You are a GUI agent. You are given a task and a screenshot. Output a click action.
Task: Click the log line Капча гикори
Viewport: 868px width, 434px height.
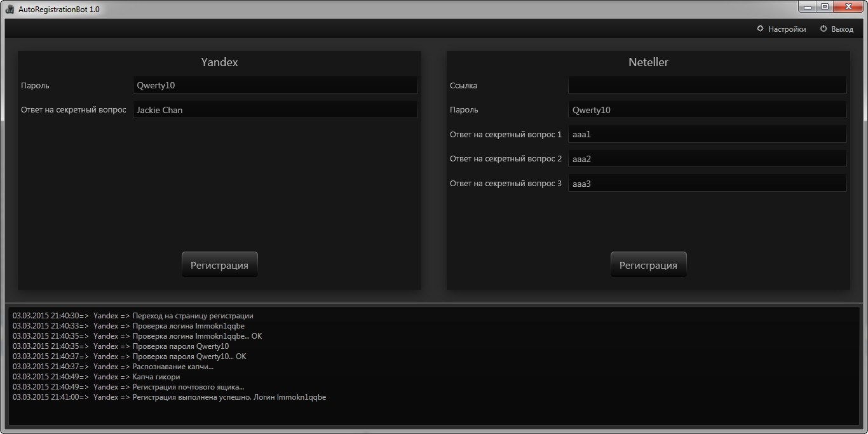click(97, 377)
